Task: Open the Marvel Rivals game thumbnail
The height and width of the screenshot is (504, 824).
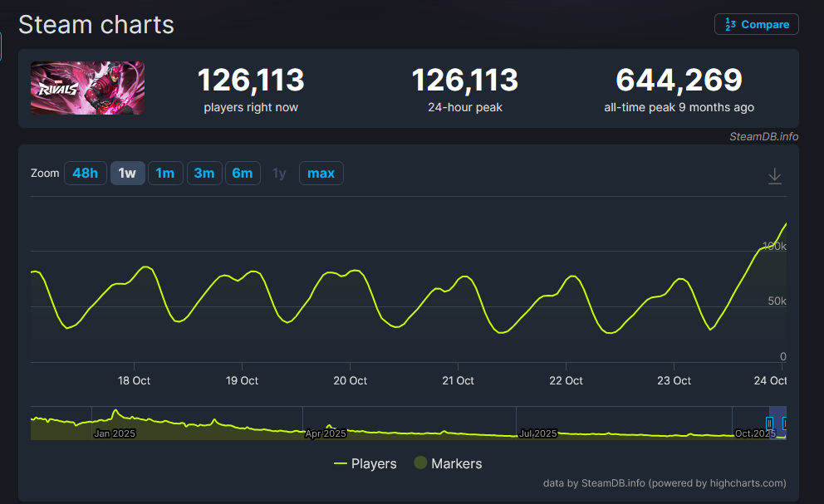Action: [87, 88]
